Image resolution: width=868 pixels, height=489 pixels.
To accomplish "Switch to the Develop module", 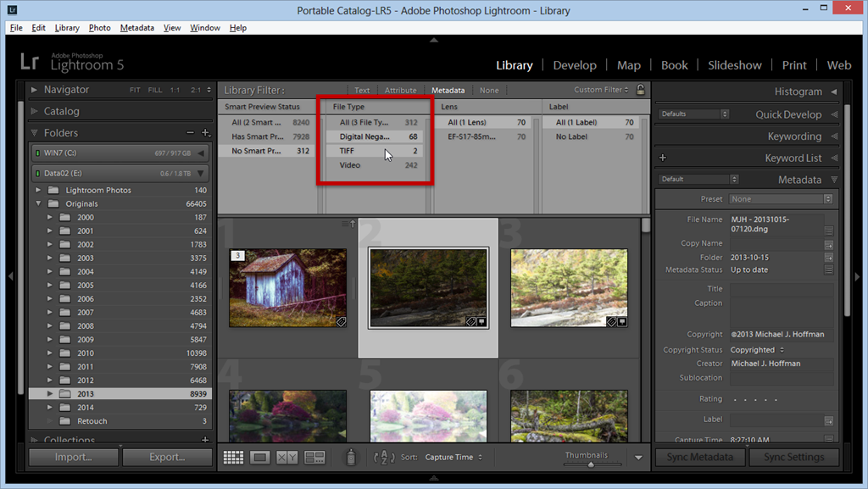I will point(575,65).
